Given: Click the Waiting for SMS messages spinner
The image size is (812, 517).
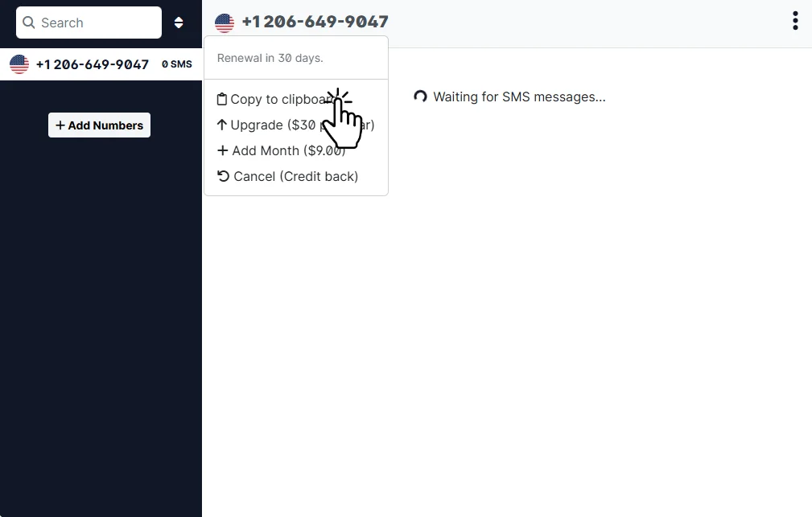Looking at the screenshot, I should (x=421, y=96).
